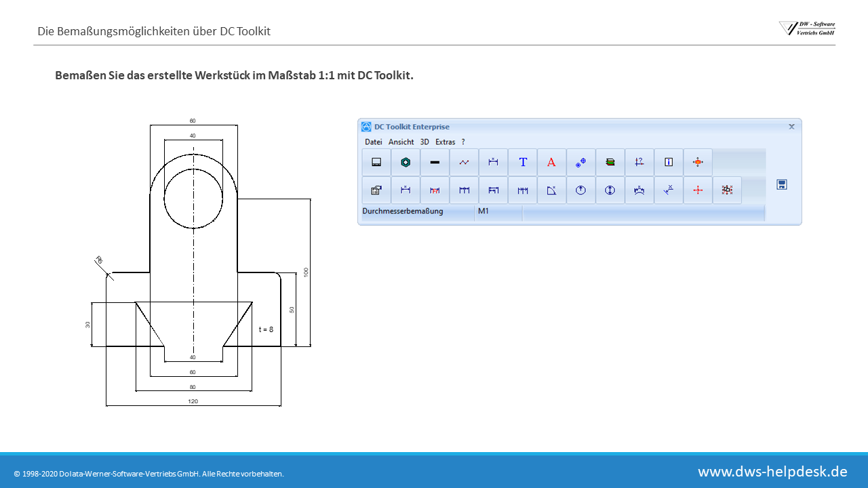
Task: Click the floppy disk save icon
Action: [782, 184]
